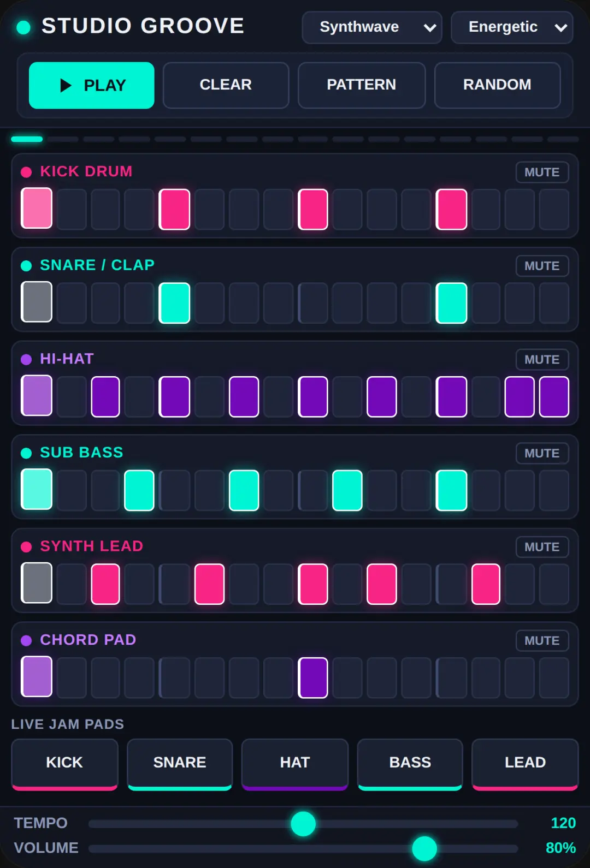Click the RANDOM pattern button
590x868 pixels.
click(x=497, y=85)
